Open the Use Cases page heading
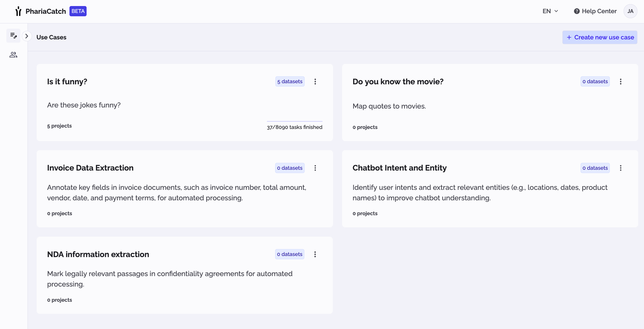The height and width of the screenshot is (329, 644). 51,37
